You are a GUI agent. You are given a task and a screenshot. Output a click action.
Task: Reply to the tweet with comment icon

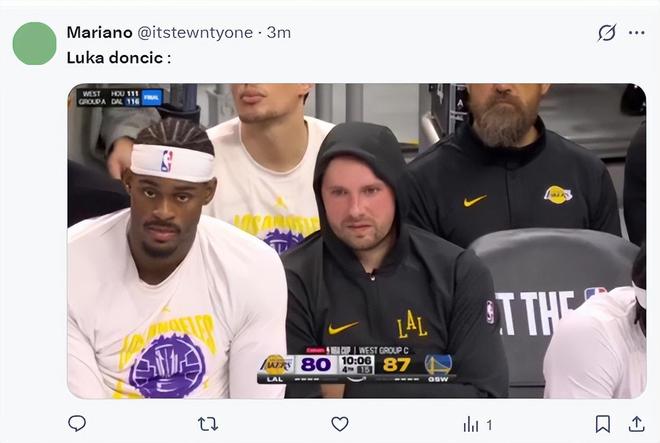pyautogui.click(x=77, y=424)
